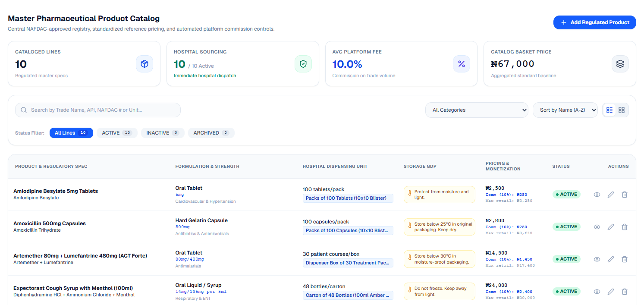
Task: Click thermometer icon in Amlodipine storage note
Action: pyautogui.click(x=410, y=193)
